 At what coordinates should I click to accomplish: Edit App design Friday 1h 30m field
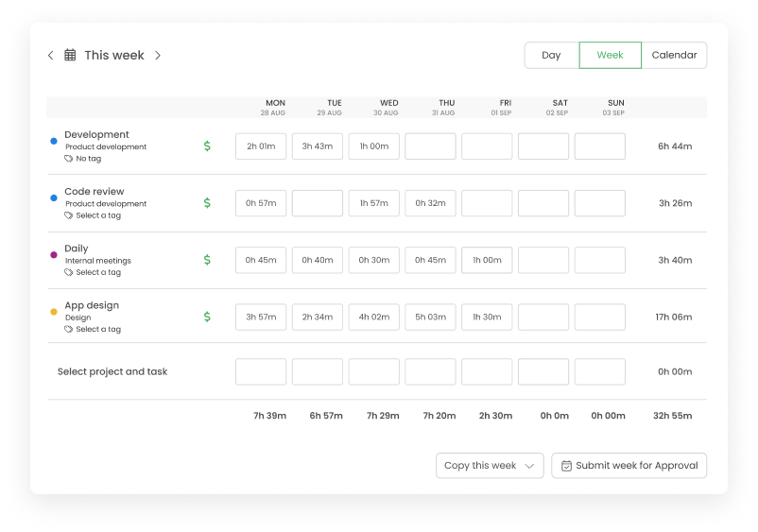pos(487,317)
